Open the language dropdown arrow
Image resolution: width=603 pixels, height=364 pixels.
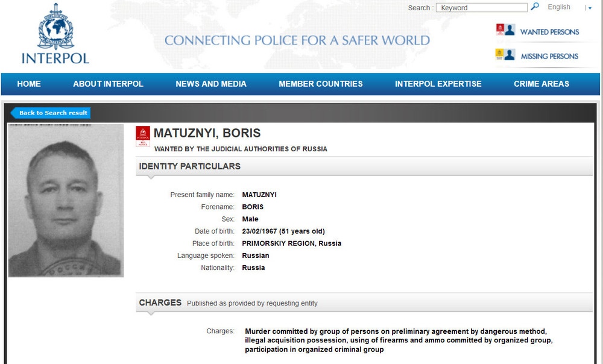(590, 8)
